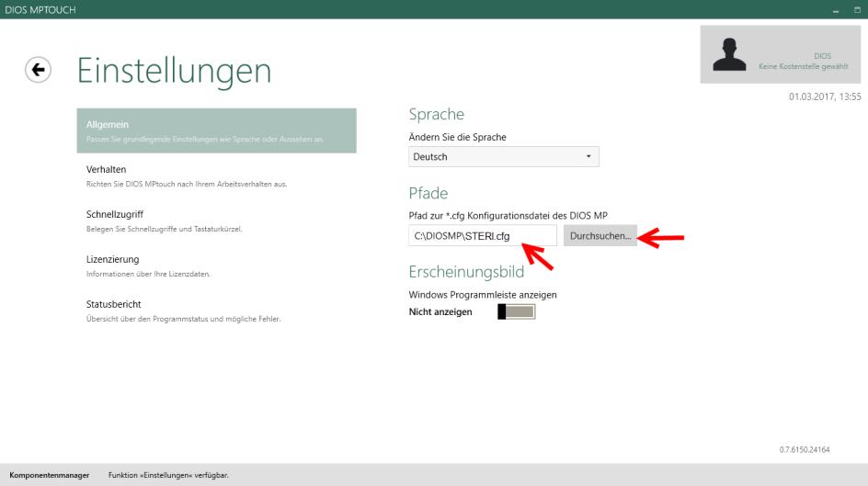Click the date and time display
This screenshot has height=486, width=868.
coord(824,96)
